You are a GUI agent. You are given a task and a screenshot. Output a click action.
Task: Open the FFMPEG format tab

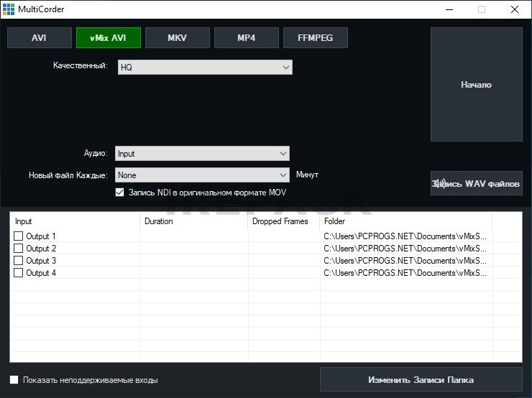[315, 38]
